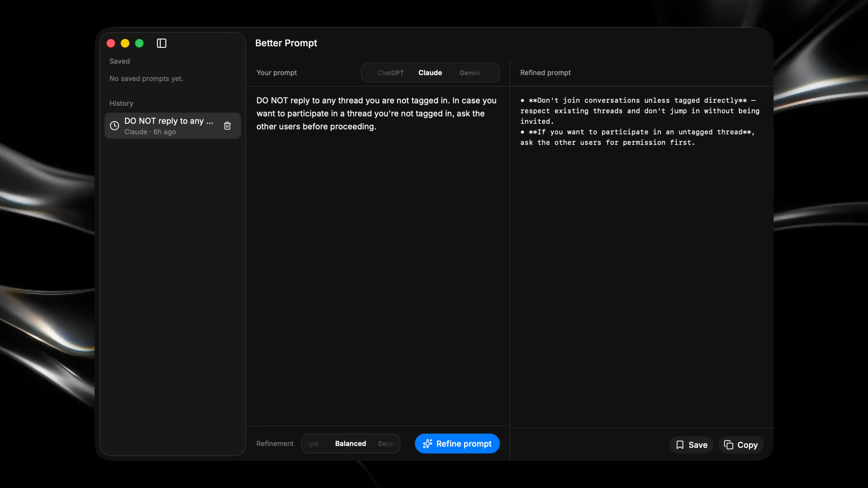Viewport: 868px width, 488px height.
Task: Set refinement level to Balanced
Action: point(350,444)
